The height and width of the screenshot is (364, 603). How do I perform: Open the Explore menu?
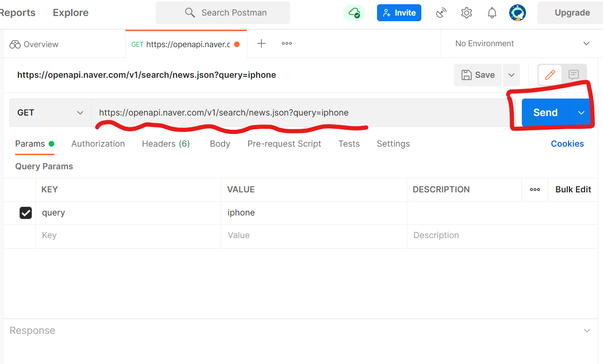[x=71, y=13]
